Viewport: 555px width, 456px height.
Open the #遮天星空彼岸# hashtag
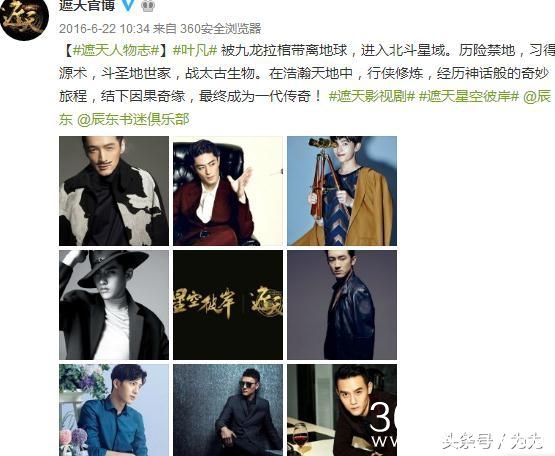469,96
